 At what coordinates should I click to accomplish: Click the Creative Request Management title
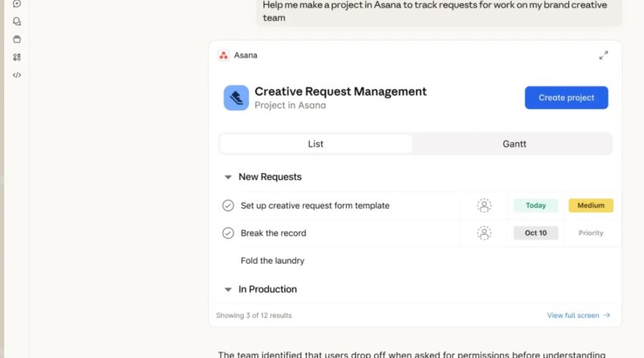[x=341, y=91]
